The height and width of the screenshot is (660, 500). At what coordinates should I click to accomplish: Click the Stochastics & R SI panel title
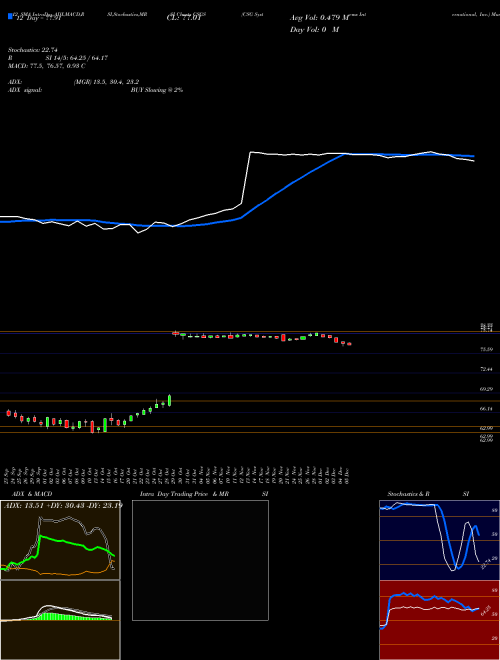pyautogui.click(x=428, y=494)
